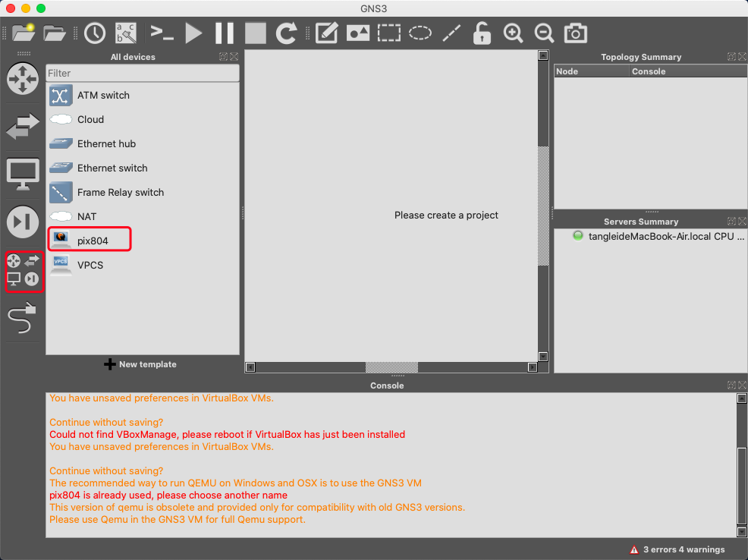Screen dimensions: 748x560
Task: Click canvas vertical scrollbar up arrow
Action: tap(543, 55)
